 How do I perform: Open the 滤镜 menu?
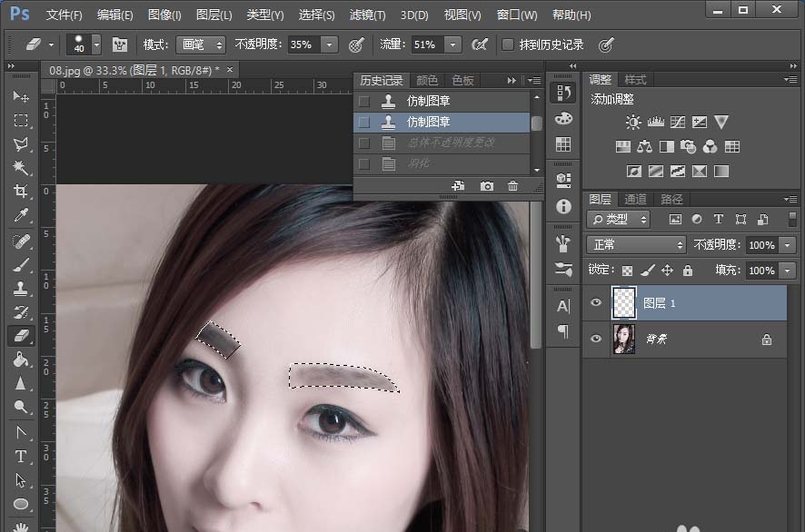pyautogui.click(x=365, y=15)
